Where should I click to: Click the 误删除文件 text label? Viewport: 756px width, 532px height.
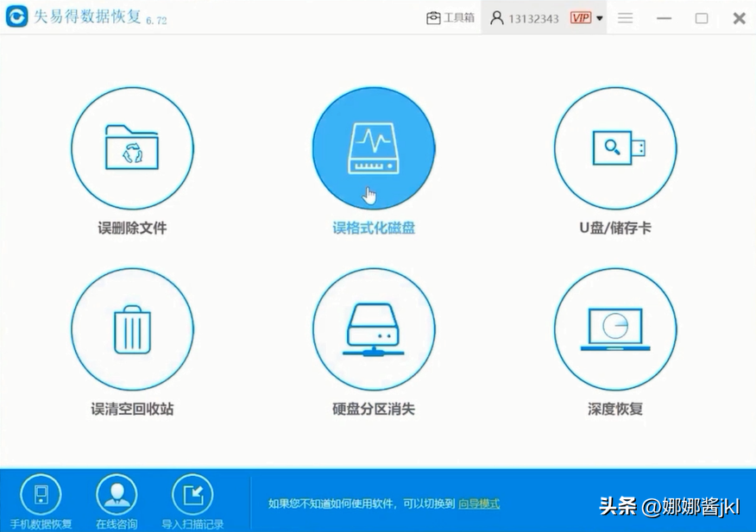(x=132, y=228)
